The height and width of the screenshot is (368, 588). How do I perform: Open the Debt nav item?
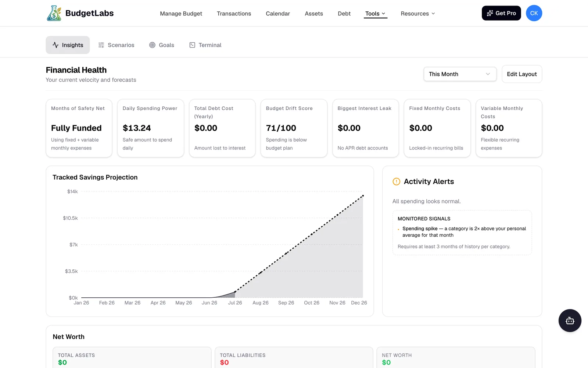click(x=344, y=14)
